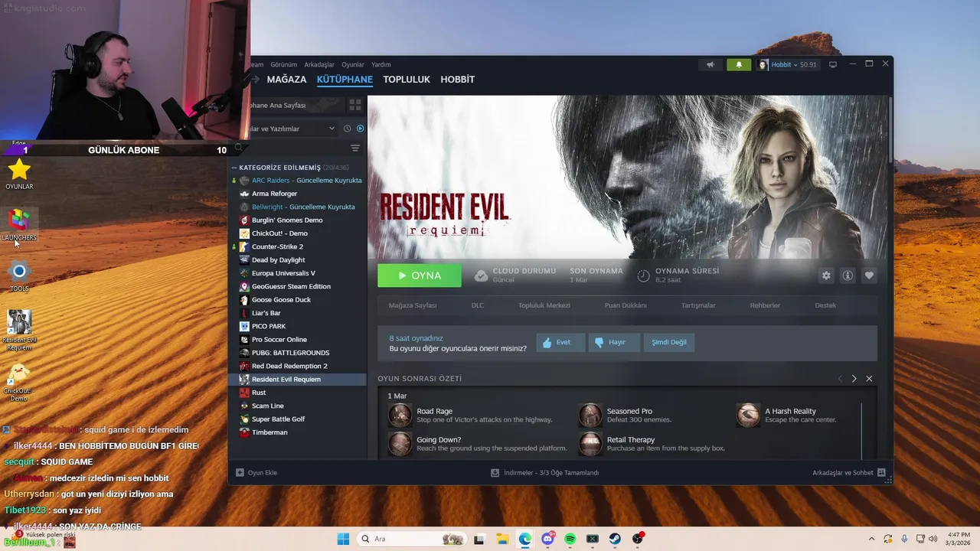Click the Cloud Durumu cloud status icon
The width and height of the screenshot is (980, 551).
[x=481, y=275]
